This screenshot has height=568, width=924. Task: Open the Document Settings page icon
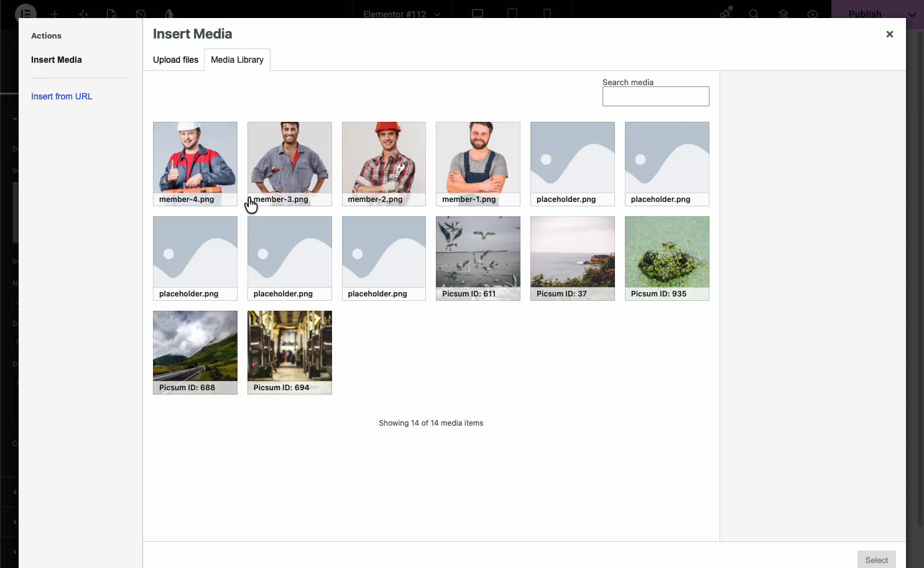[x=111, y=14]
